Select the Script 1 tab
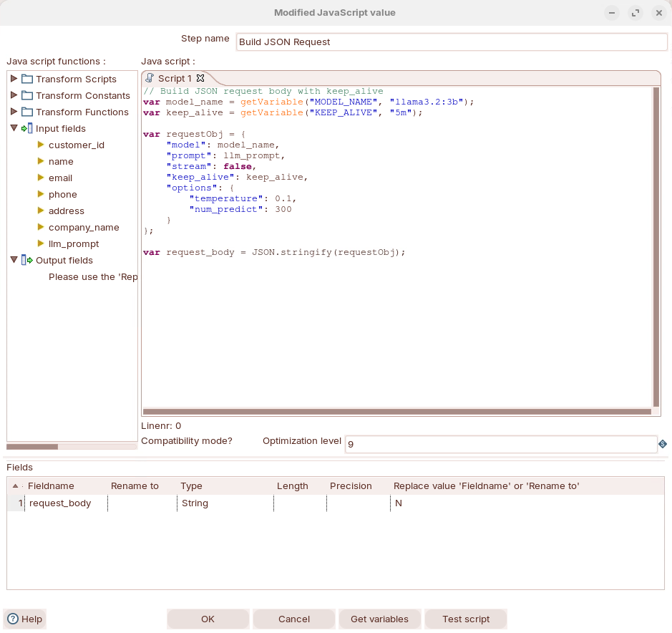Image resolution: width=672 pixels, height=633 pixels. click(175, 78)
